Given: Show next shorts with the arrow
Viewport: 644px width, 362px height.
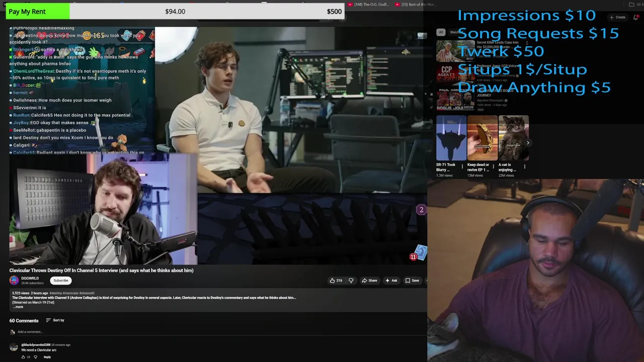Looking at the screenshot, I should coord(528,143).
